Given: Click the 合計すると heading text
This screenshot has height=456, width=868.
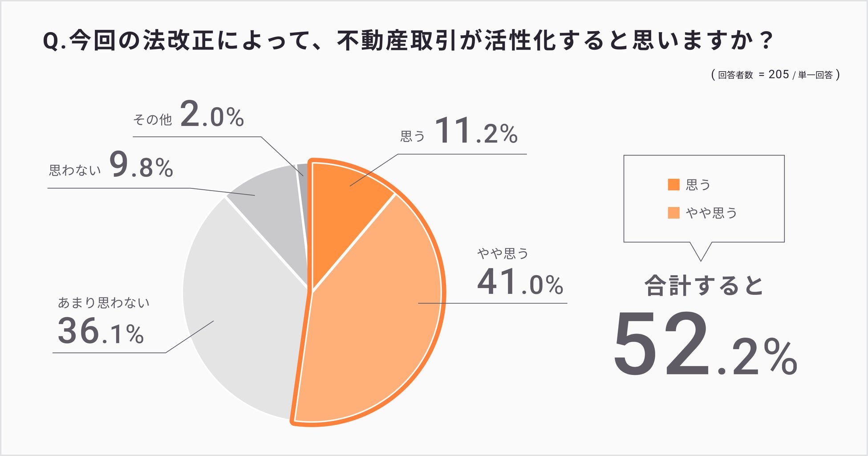Looking at the screenshot, I should [x=704, y=286].
